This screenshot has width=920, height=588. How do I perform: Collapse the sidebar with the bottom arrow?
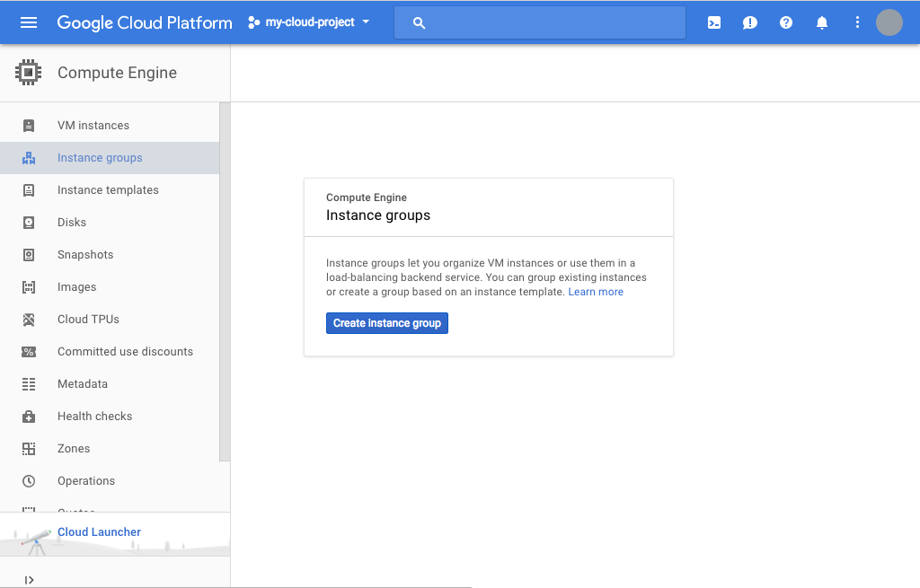pyautogui.click(x=29, y=580)
